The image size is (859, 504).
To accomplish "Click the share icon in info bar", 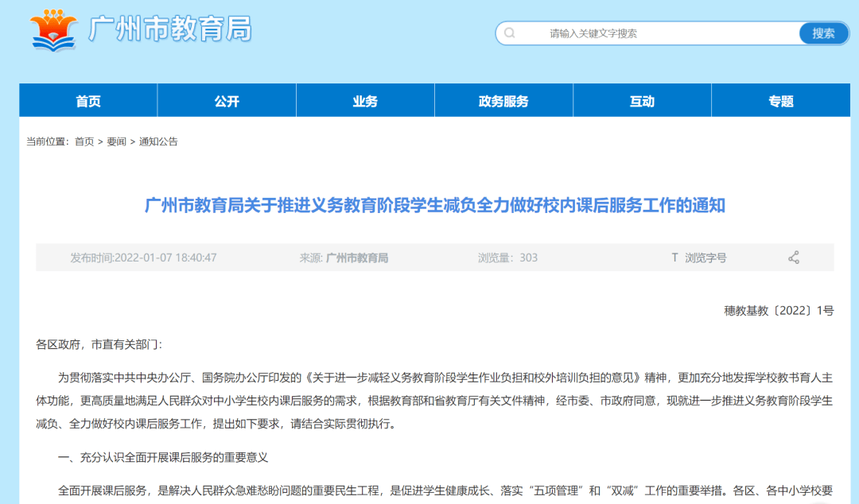I will [x=794, y=258].
